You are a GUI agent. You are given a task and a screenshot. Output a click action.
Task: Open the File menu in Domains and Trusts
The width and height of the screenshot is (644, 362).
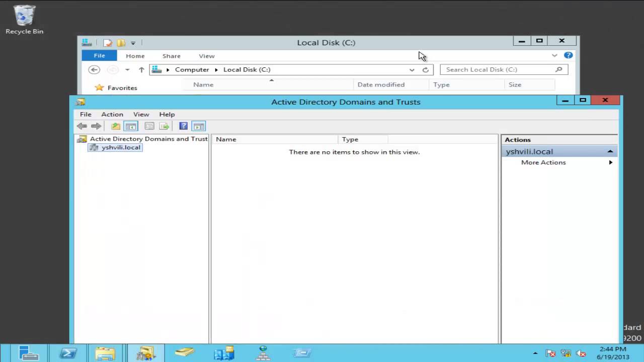click(86, 114)
